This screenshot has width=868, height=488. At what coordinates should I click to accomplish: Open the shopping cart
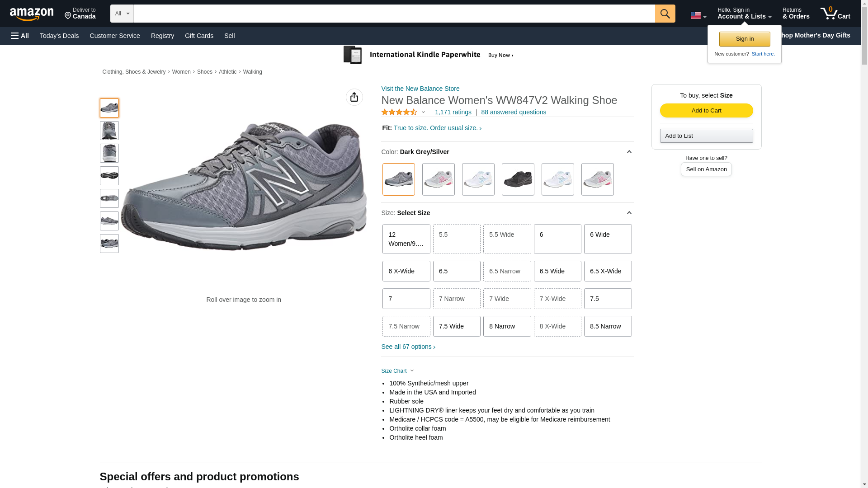(x=835, y=14)
